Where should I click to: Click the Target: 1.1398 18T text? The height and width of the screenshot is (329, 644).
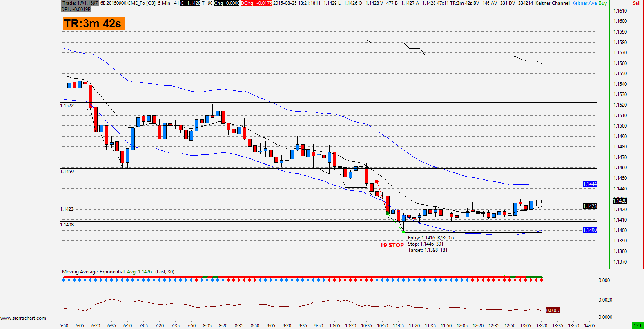428,250
